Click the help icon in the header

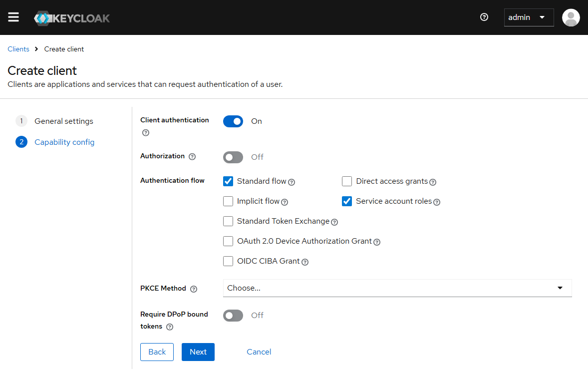(x=484, y=17)
